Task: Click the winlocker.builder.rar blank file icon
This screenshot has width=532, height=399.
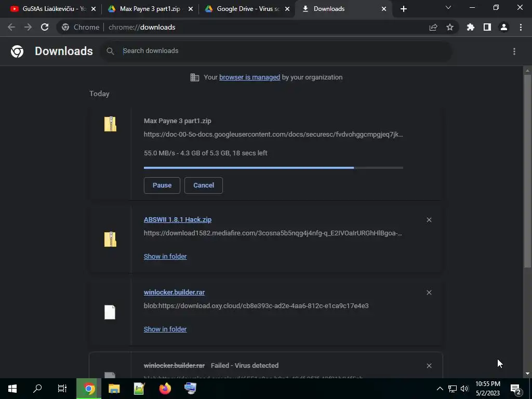Action: pyautogui.click(x=110, y=312)
